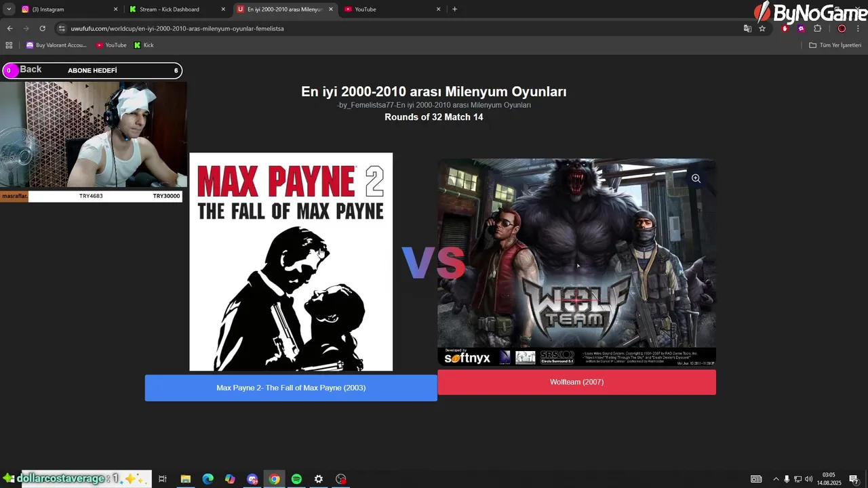The image size is (868, 488).
Task: Close the Kick Dashboard tab
Action: point(223,9)
